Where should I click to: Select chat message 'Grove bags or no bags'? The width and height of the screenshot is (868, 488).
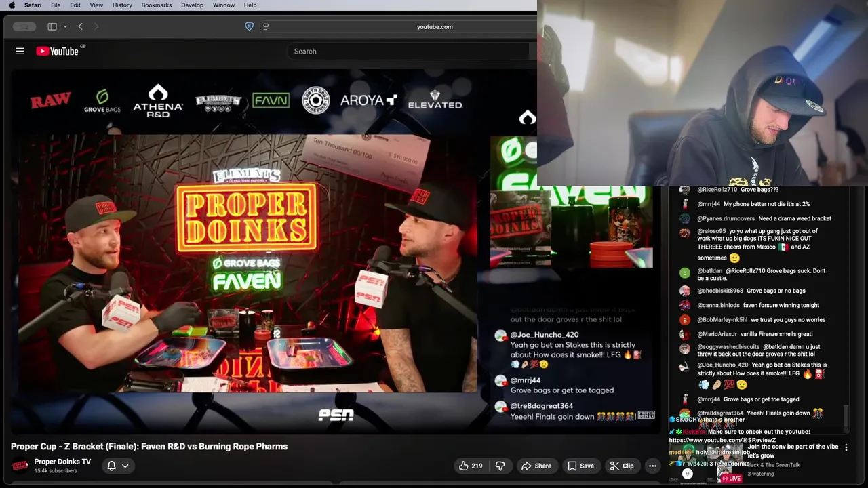(x=776, y=290)
